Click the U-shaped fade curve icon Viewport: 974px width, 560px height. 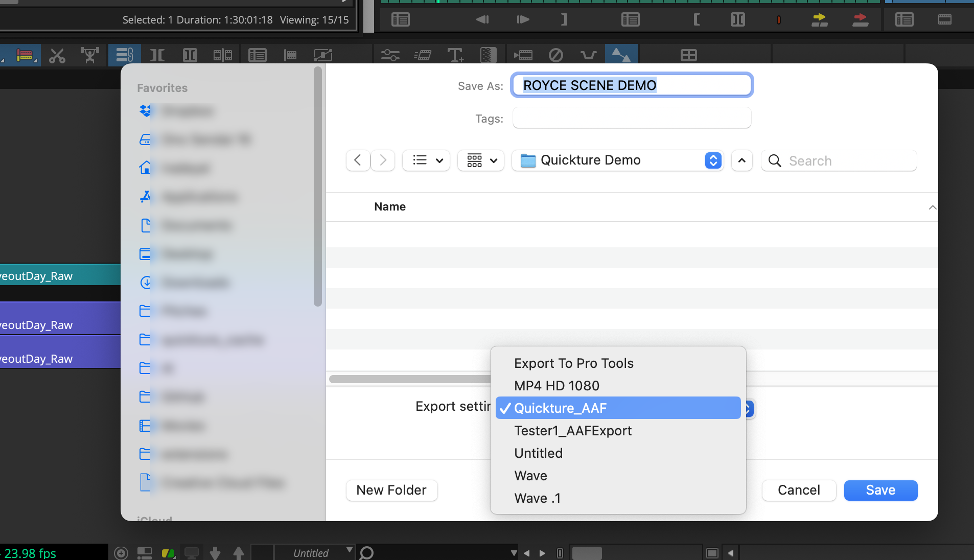tap(589, 55)
